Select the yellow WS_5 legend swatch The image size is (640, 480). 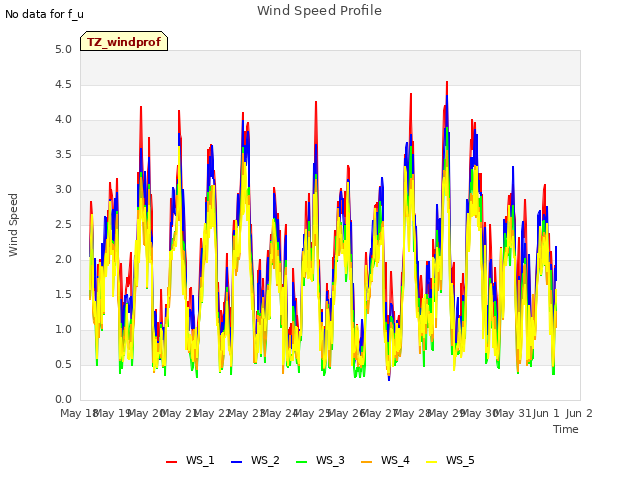pyautogui.click(x=431, y=461)
